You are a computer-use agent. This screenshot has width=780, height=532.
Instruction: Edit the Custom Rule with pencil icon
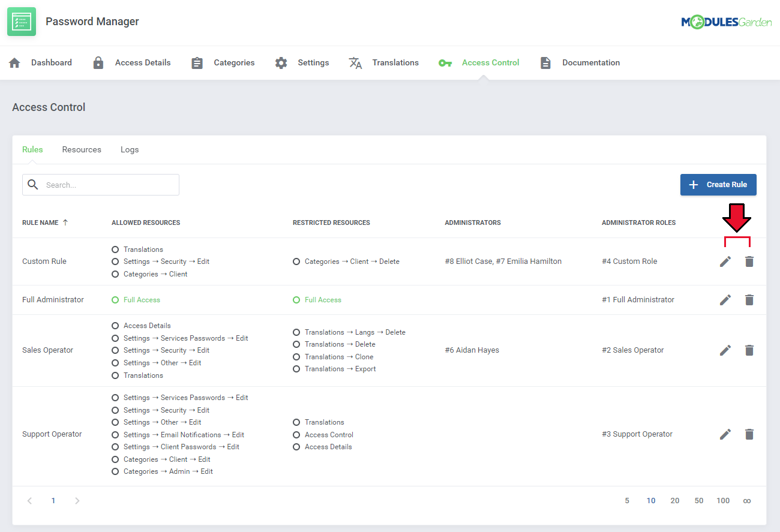pos(725,262)
